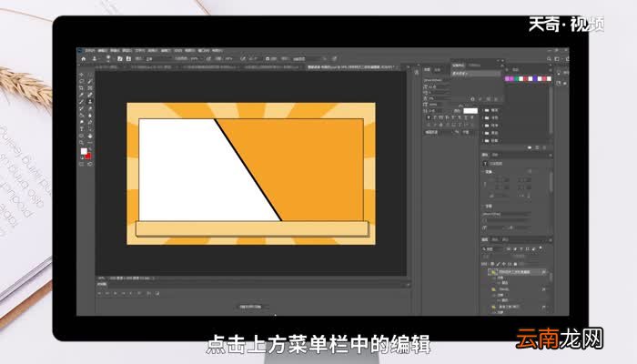
Task: Select the Pen tool
Action: pos(90,122)
